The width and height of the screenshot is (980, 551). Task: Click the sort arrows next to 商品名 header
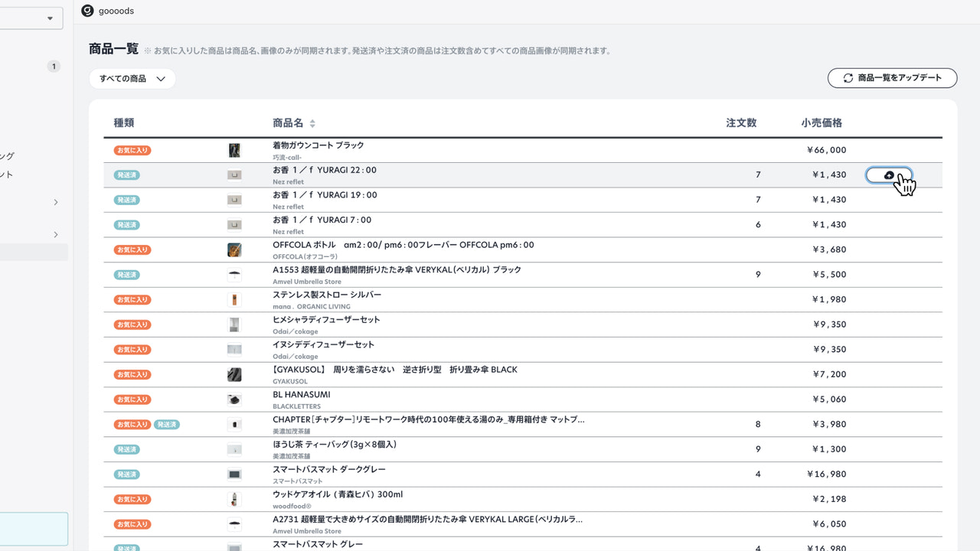click(312, 122)
